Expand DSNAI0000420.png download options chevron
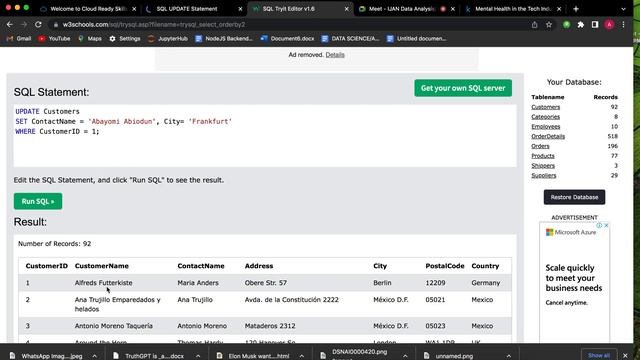 coord(405,356)
